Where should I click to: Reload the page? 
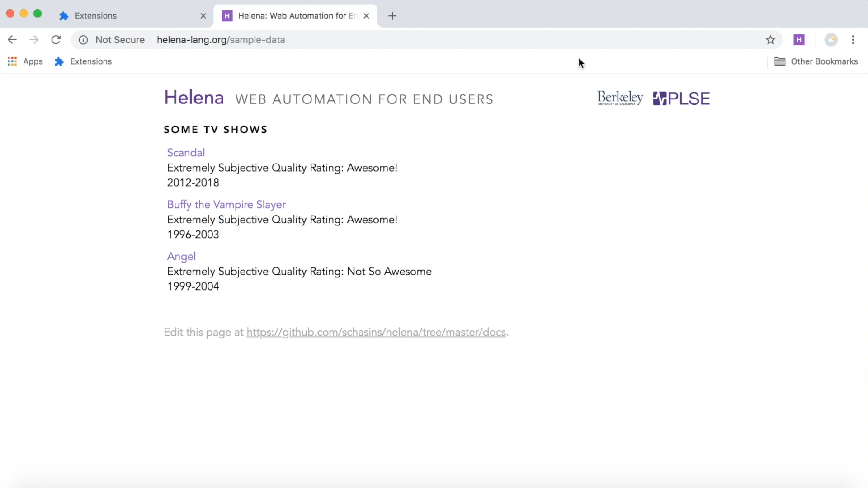click(56, 40)
